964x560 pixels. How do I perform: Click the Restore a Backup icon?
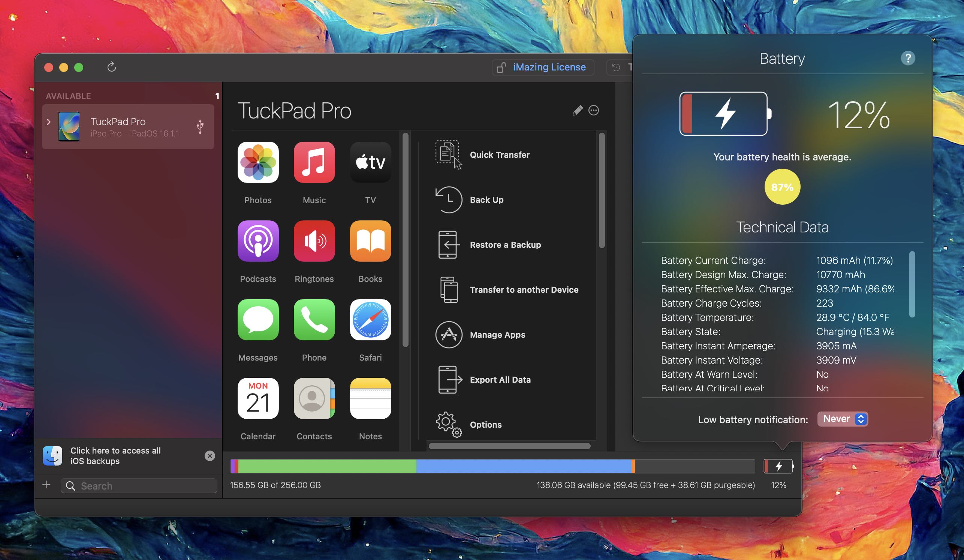(447, 244)
